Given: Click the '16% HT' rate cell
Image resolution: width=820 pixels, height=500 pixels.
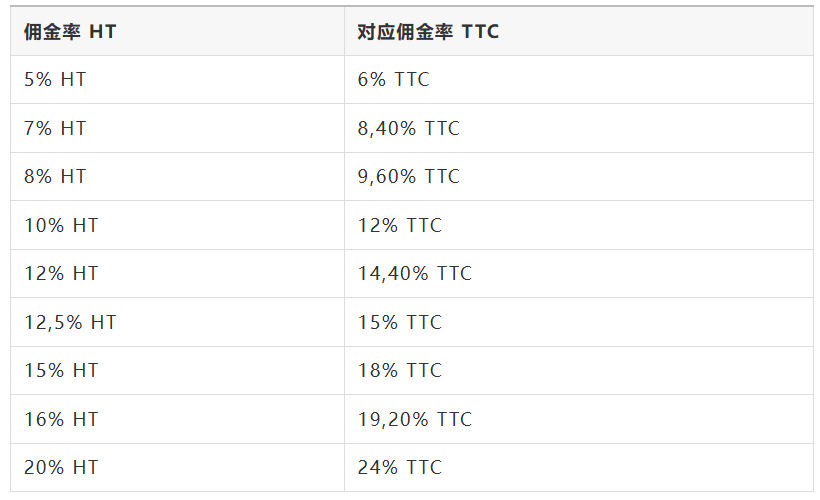Looking at the screenshot, I should [x=61, y=419].
